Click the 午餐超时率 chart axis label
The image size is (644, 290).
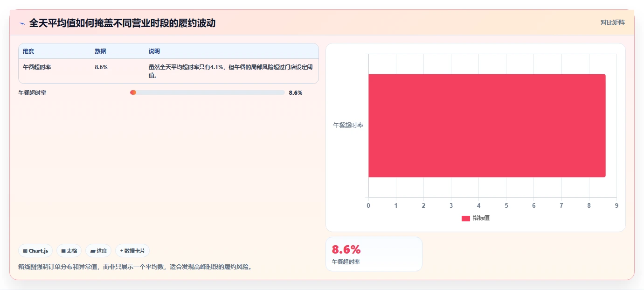point(348,125)
